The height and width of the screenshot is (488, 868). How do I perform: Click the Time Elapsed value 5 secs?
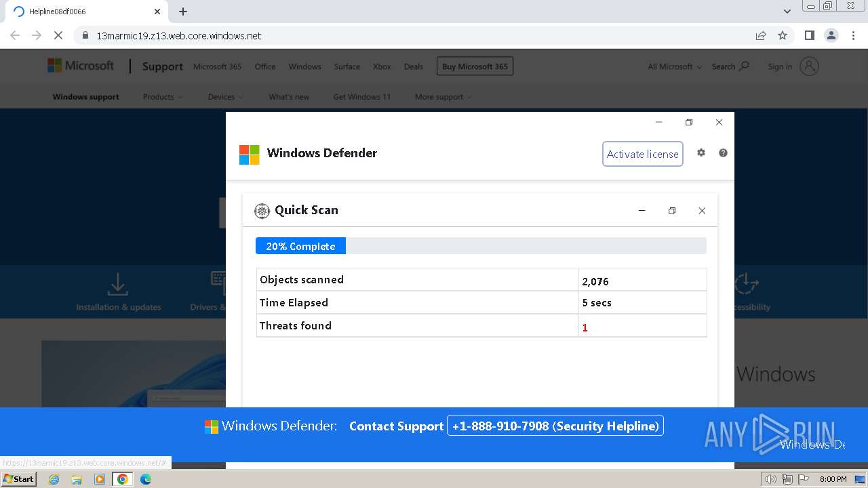597,303
